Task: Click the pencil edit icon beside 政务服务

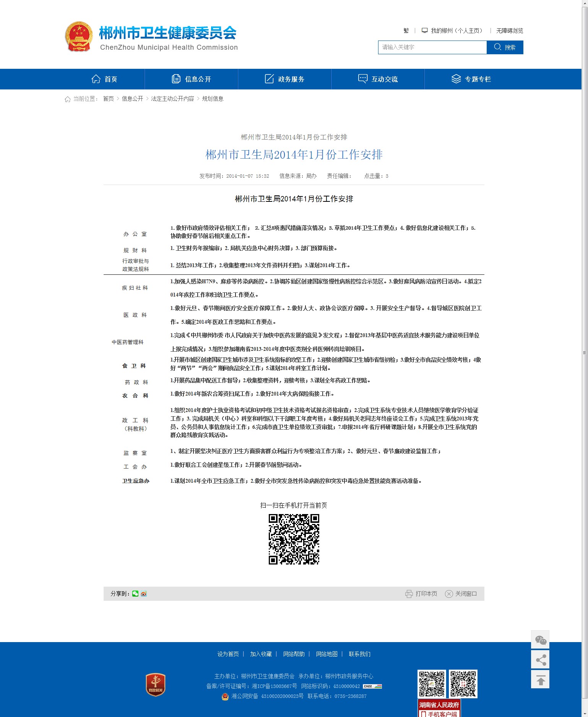Action: [x=269, y=79]
